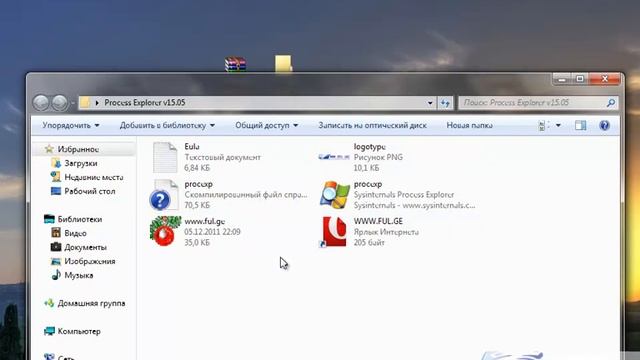Viewport: 640px width, 360px height.
Task: Click the Back navigation arrow
Action: pyautogui.click(x=41, y=102)
